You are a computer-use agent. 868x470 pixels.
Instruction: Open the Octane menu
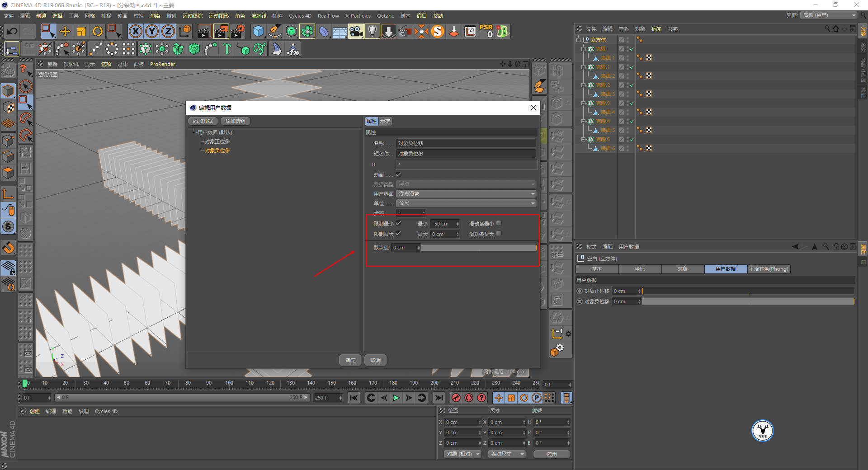[385, 16]
